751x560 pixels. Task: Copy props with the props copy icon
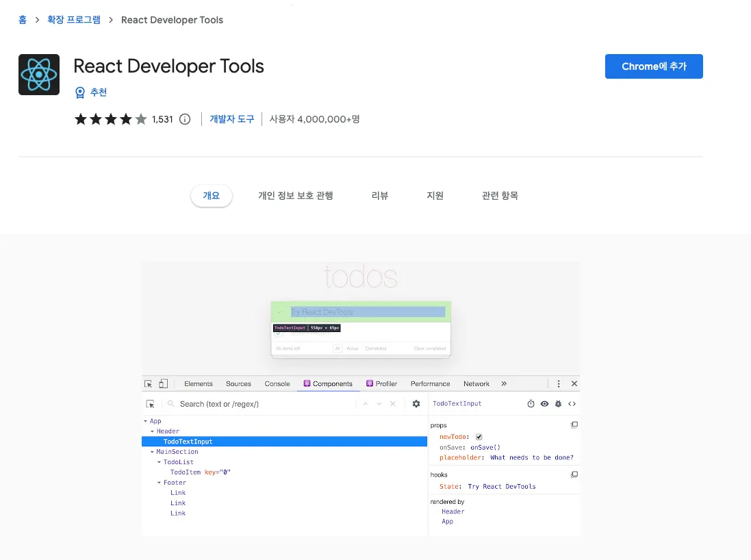(574, 424)
